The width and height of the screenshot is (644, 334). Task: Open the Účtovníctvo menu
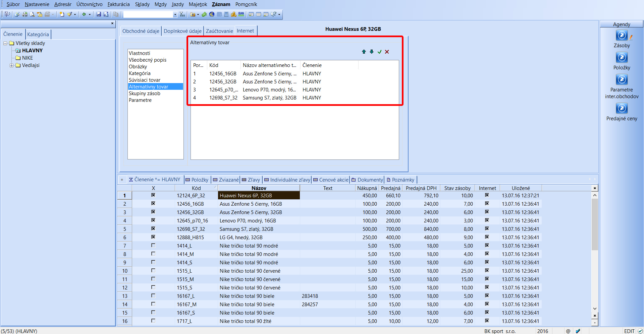point(90,4)
